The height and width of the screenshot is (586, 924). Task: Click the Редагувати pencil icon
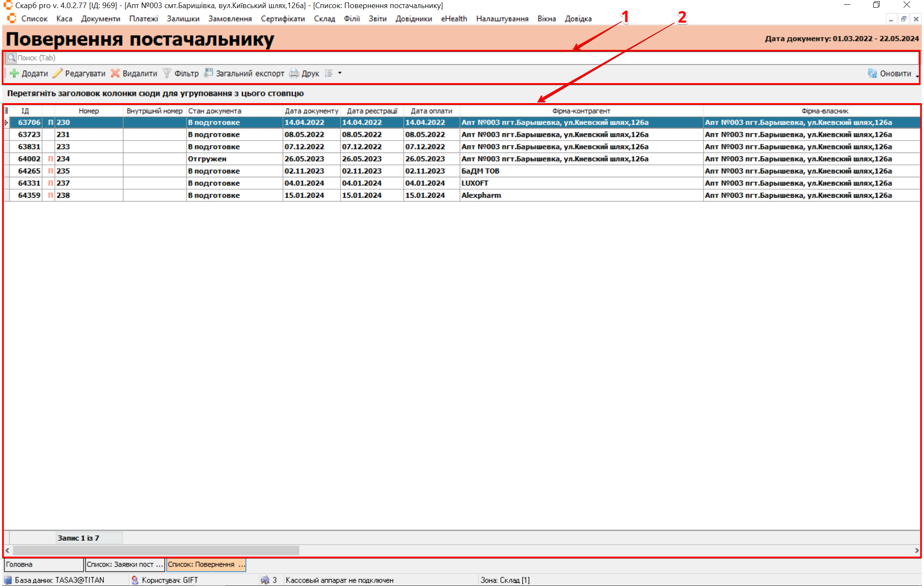[58, 73]
